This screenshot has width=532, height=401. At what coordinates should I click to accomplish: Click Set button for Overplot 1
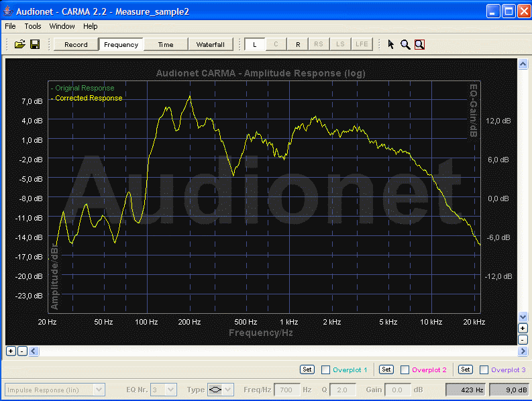point(307,369)
